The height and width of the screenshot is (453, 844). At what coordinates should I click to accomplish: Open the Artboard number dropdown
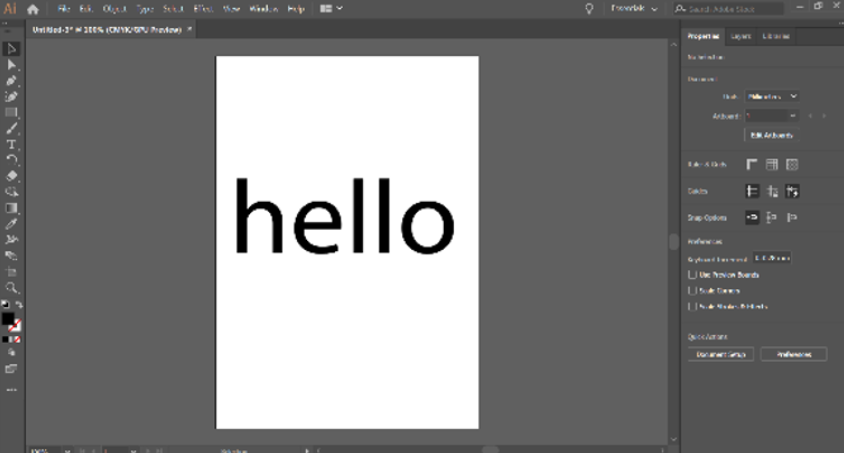771,116
